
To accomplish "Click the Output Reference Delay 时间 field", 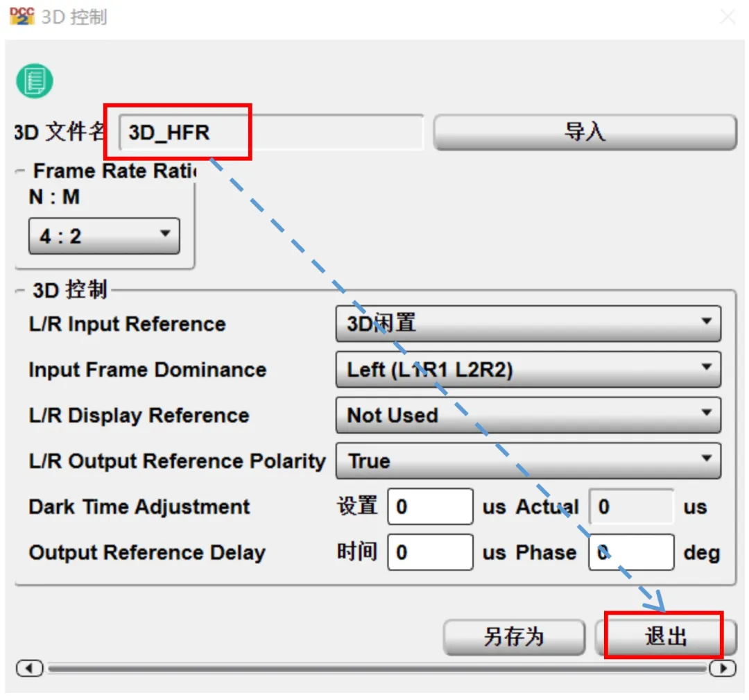I will point(429,552).
